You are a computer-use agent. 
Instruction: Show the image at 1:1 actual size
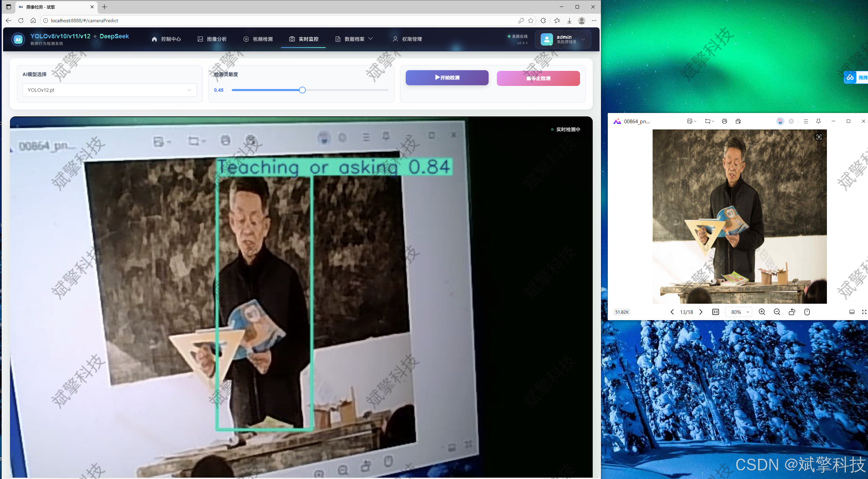coord(715,312)
